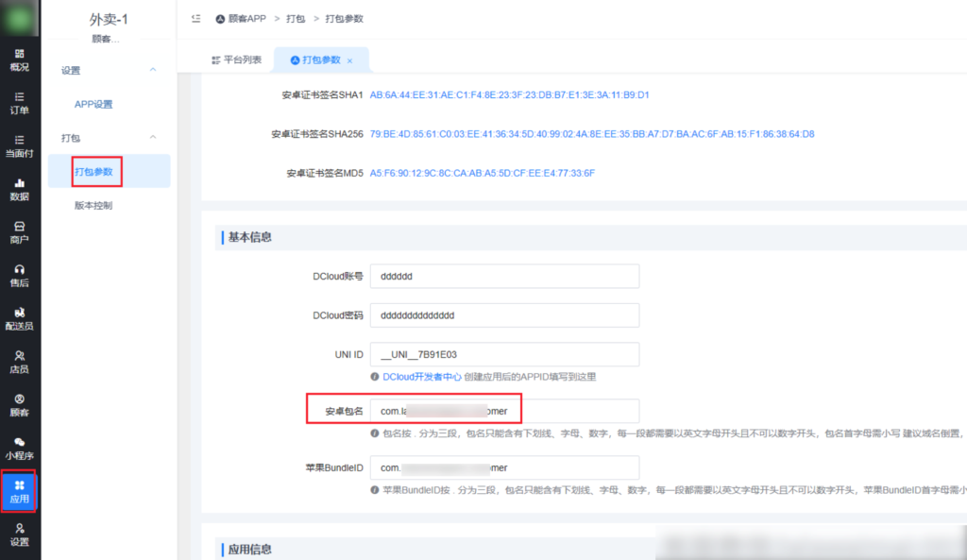Focus the DCloud账号 input field
This screenshot has width=967, height=560.
(504, 277)
